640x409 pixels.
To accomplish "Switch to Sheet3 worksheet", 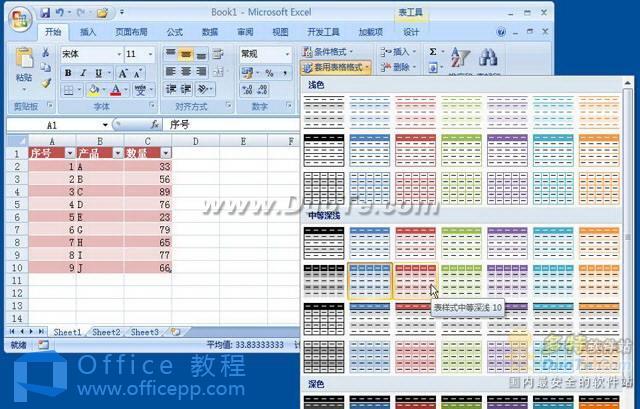I will pos(144,332).
